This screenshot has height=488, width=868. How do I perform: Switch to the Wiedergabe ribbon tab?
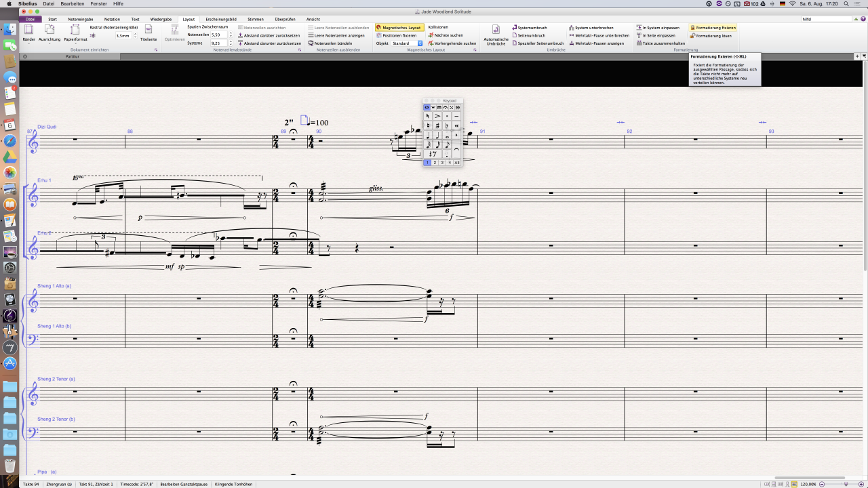161,19
